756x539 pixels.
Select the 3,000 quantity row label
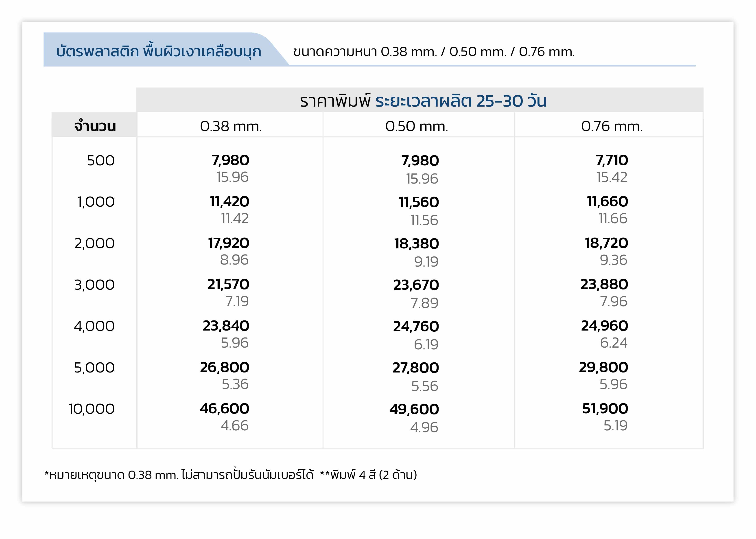94,285
